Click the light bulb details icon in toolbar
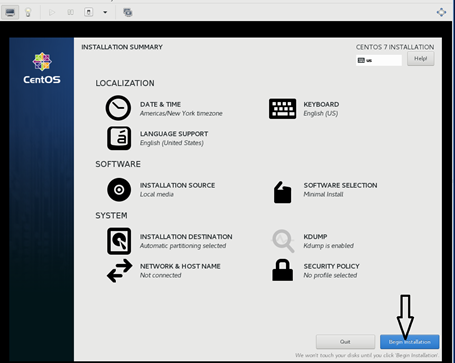The image size is (455, 363). [x=28, y=13]
